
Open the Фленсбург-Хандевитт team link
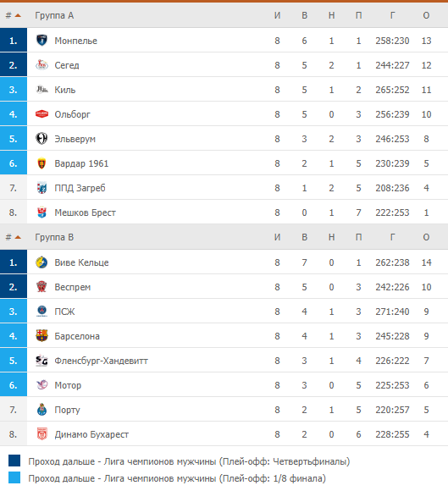tap(101, 361)
